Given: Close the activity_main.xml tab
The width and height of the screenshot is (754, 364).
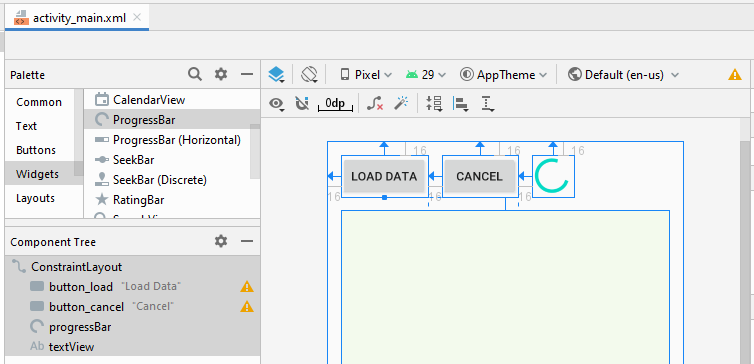Looking at the screenshot, I should (137, 18).
